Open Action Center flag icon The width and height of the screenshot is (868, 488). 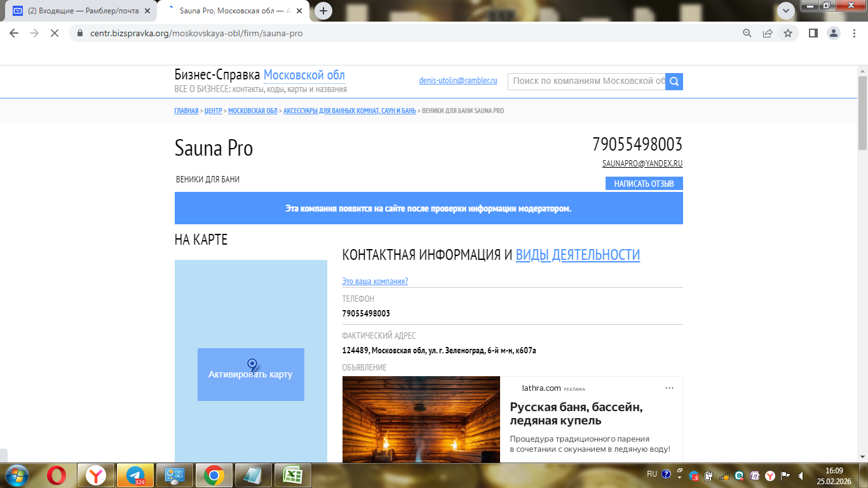[x=785, y=475]
